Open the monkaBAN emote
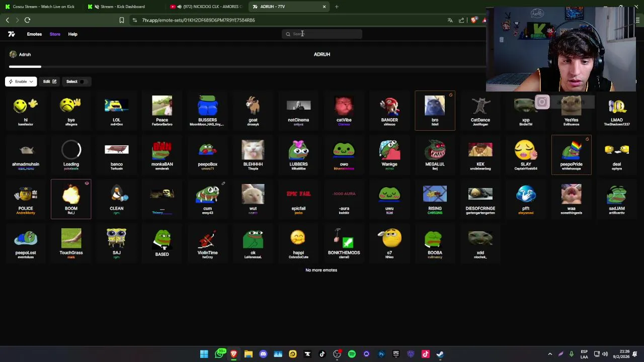This screenshot has height=362, width=644. 162,155
